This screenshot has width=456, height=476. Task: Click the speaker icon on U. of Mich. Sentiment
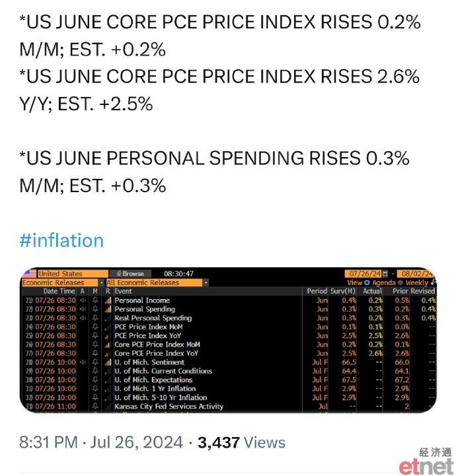coord(83,362)
